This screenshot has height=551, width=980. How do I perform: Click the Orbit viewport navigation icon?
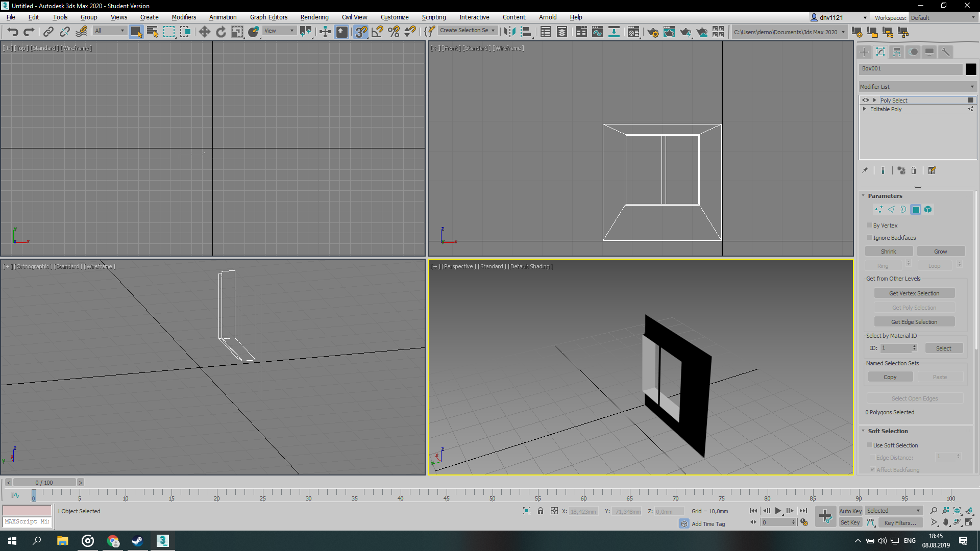click(957, 522)
